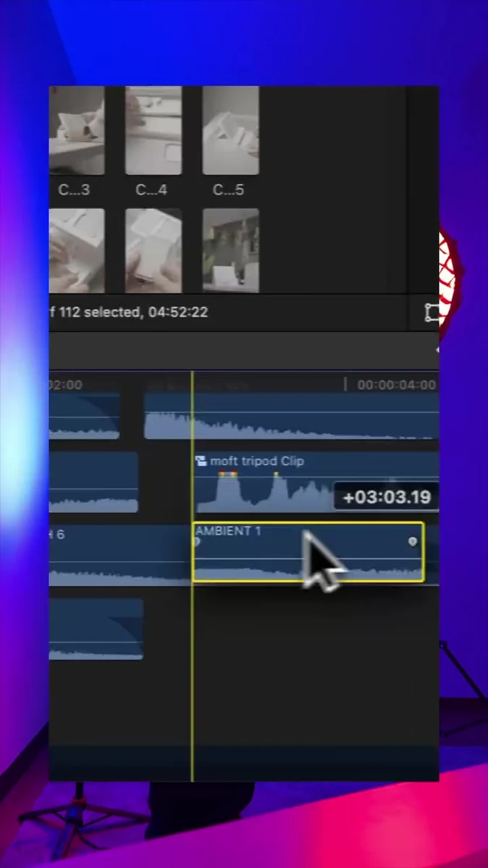This screenshot has width=488, height=868.
Task: Click the yellow marker on moft tripod Clip
Action: (276, 475)
